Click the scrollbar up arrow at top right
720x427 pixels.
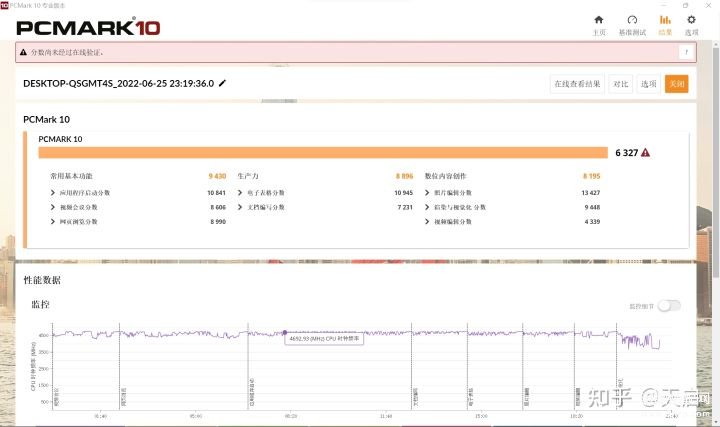(x=715, y=43)
